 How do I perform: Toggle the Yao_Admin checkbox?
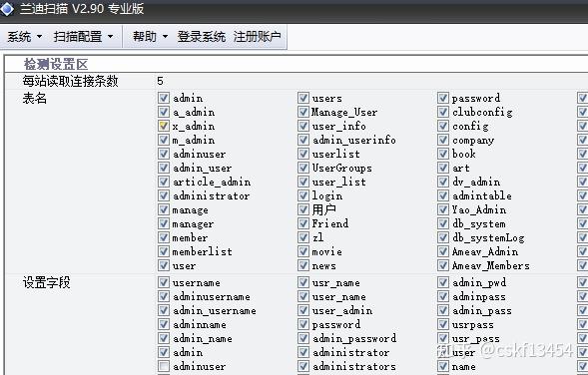(443, 209)
